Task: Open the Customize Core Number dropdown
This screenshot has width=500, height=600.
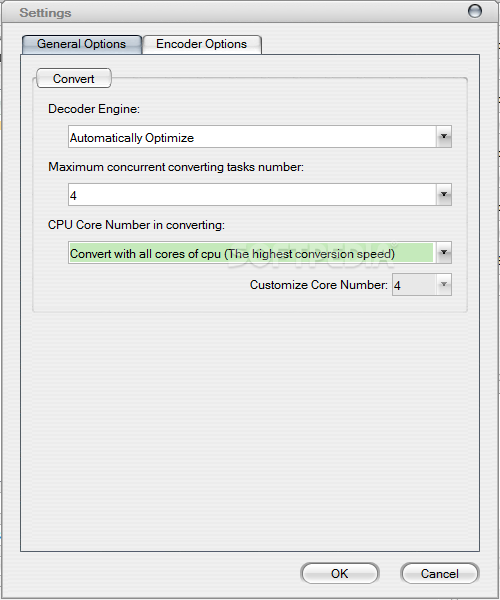Action: pos(444,285)
